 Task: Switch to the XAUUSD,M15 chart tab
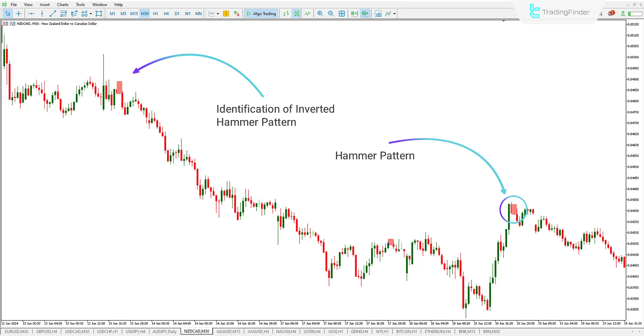click(x=228, y=331)
